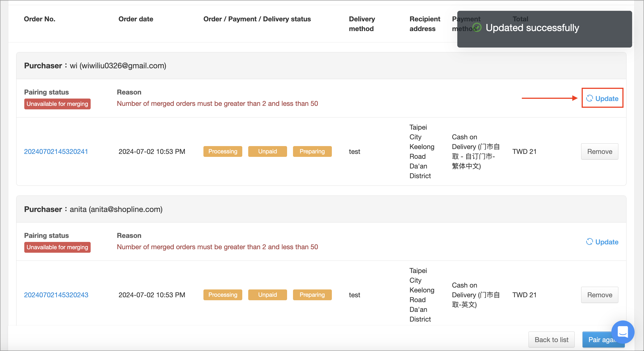This screenshot has height=351, width=644.
Task: Click merge reason text under purchaser wi
Action: [217, 104]
